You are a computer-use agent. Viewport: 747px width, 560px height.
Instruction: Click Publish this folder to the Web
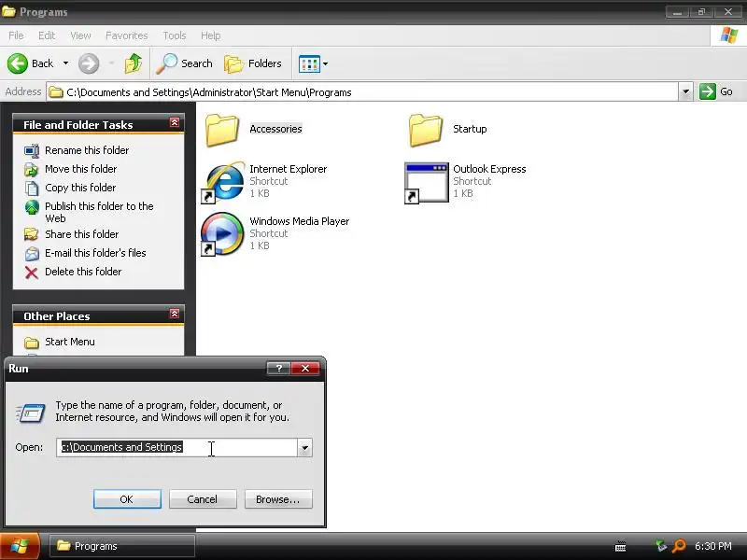pyautogui.click(x=99, y=213)
